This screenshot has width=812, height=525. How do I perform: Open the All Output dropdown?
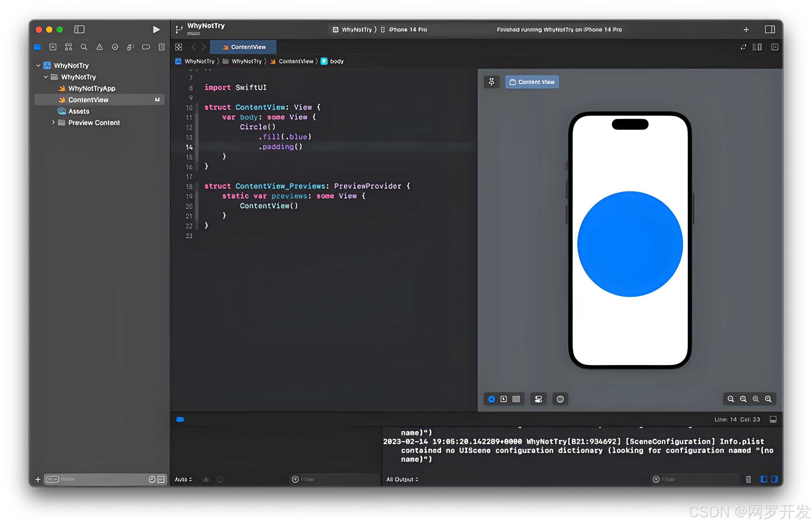pos(402,479)
